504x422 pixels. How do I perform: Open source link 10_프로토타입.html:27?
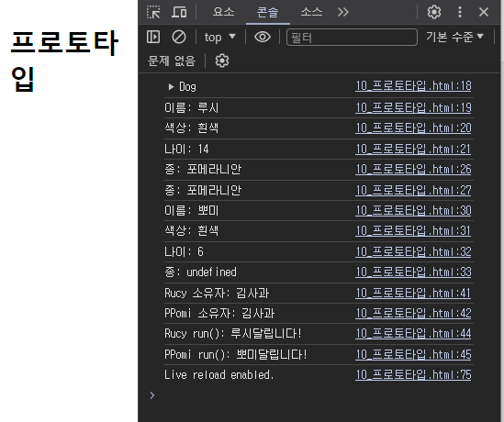(x=413, y=191)
